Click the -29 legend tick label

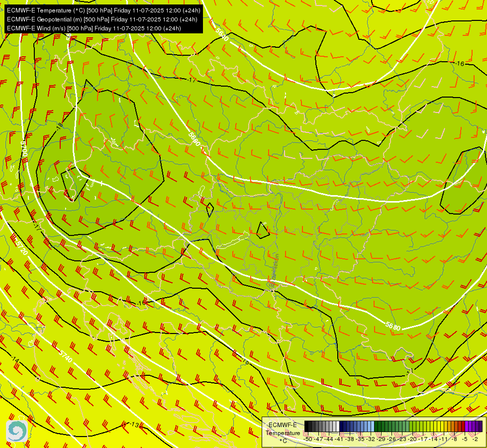(x=381, y=439)
